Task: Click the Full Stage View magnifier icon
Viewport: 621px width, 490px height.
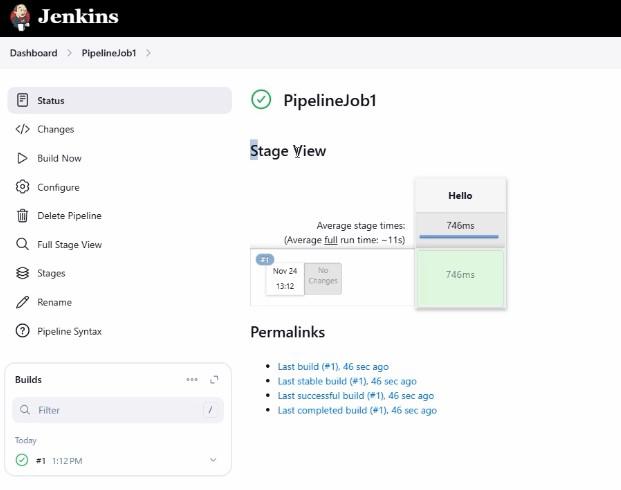Action: [23, 244]
